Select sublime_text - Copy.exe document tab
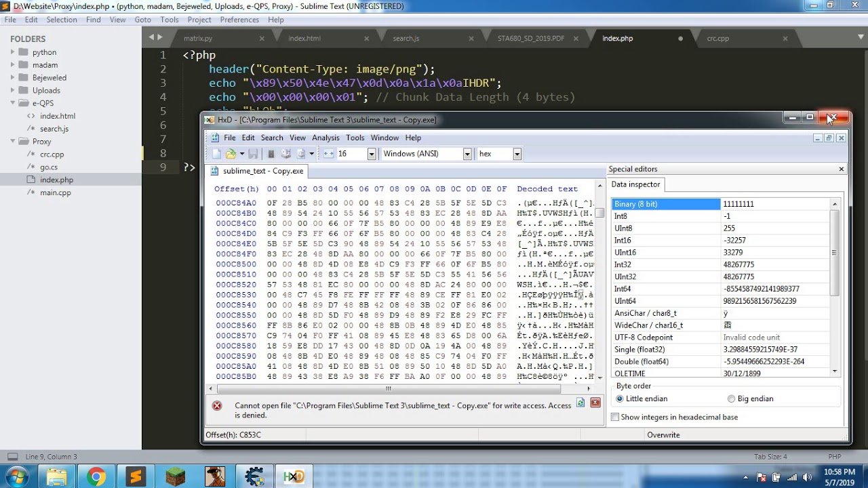 point(258,171)
